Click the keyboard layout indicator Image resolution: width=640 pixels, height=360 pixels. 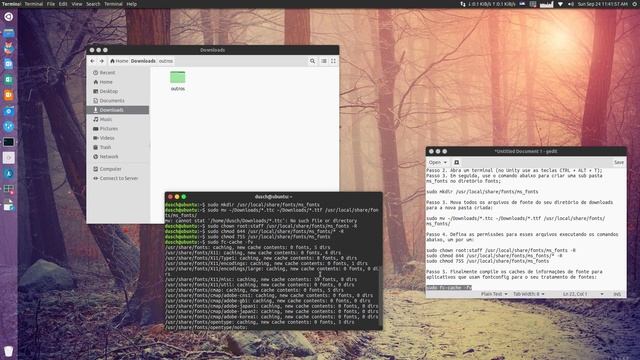pos(522,4)
